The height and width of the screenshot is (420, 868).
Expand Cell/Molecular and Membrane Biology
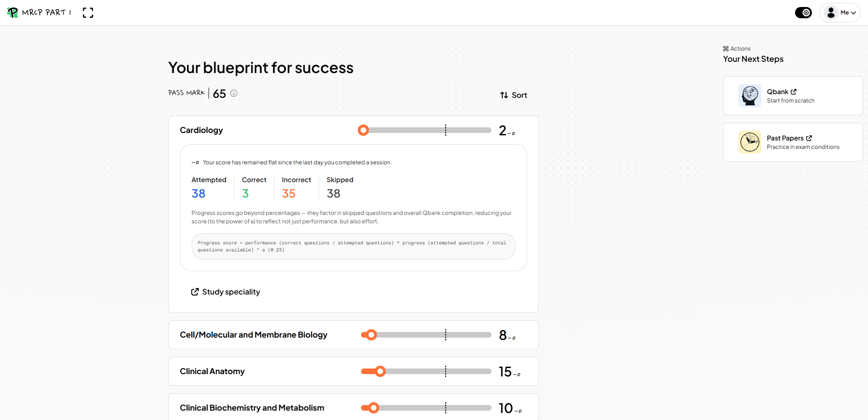click(353, 335)
